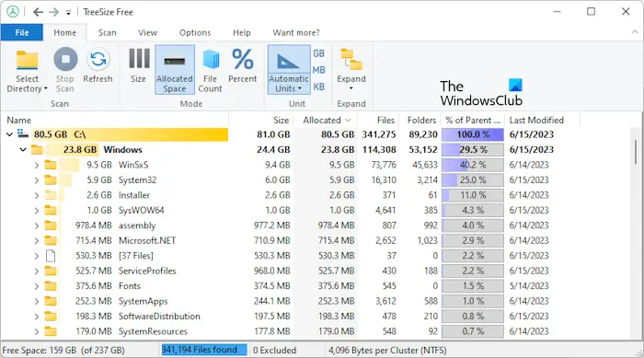The height and width of the screenshot is (358, 644).
Task: Expand the assembly folder
Action: tap(37, 225)
